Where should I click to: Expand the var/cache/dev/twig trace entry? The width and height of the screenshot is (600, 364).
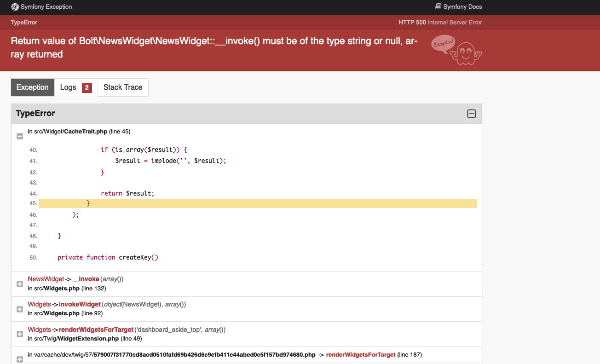point(20,359)
